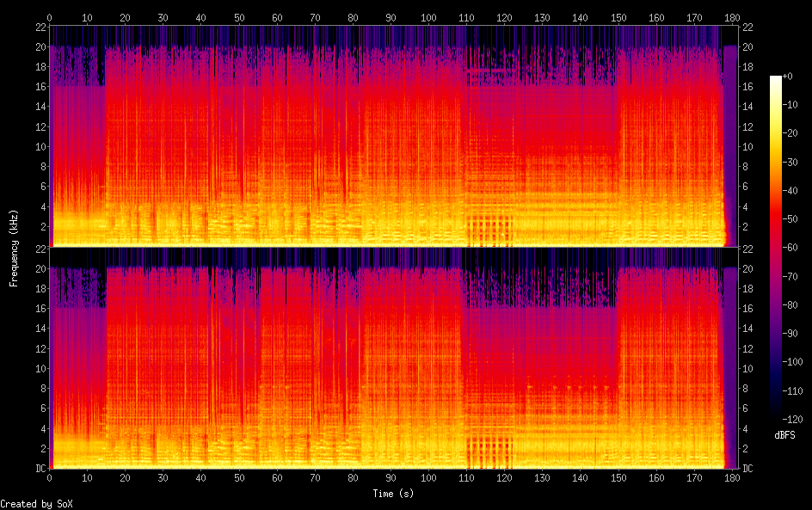
Task: Click the '120' label on the top time axis
Action: (x=504, y=17)
